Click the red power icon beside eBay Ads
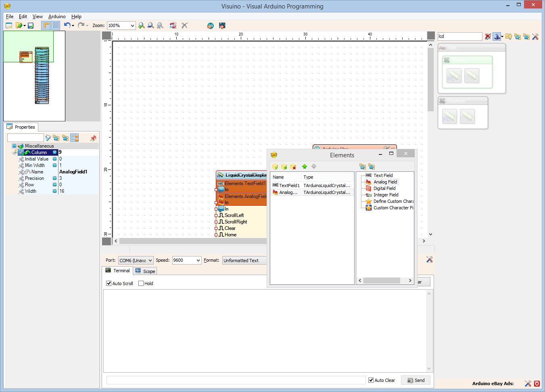Viewport: 545px width, 392px height. [x=537, y=384]
